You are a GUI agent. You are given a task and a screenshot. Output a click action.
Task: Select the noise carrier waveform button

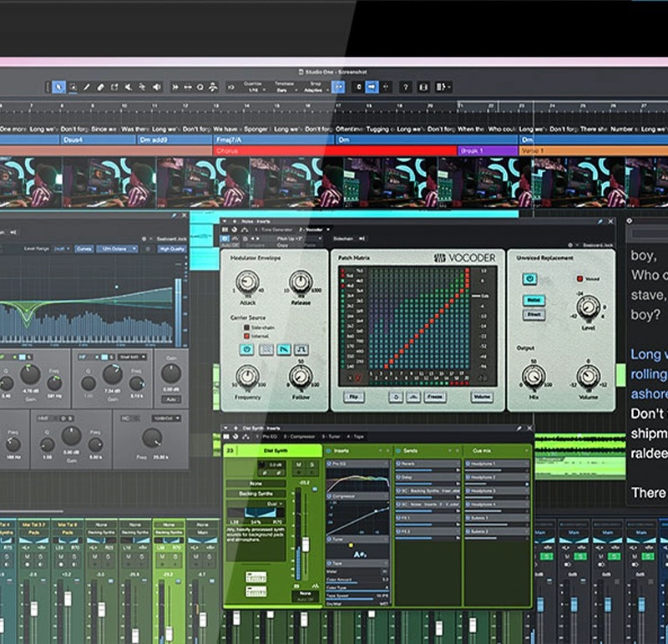click(x=266, y=350)
